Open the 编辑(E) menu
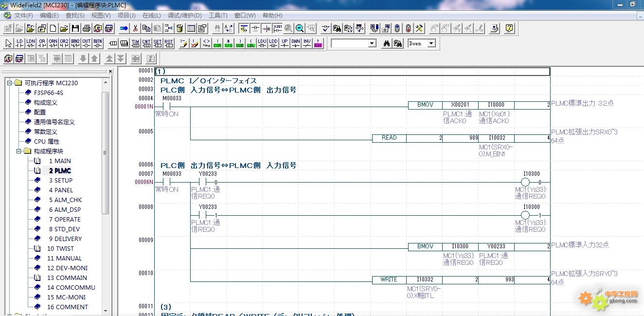The width and height of the screenshot is (644, 316). click(50, 15)
